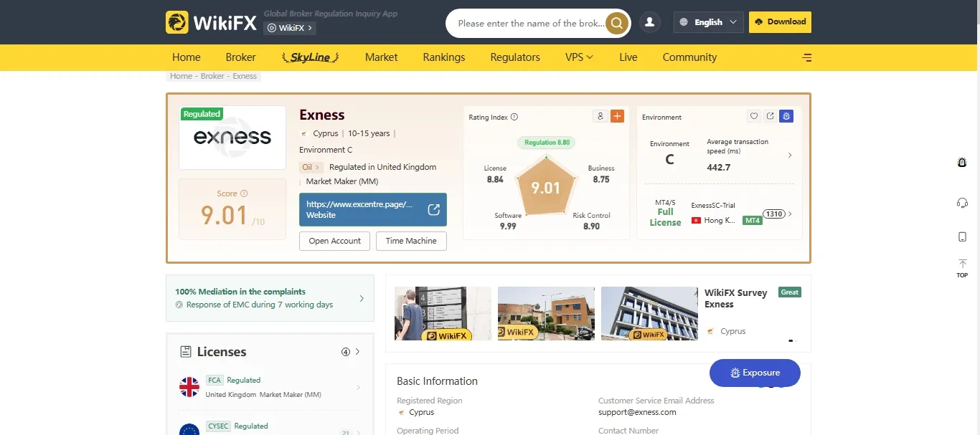
Task: Click the headset customer support icon
Action: [962, 203]
